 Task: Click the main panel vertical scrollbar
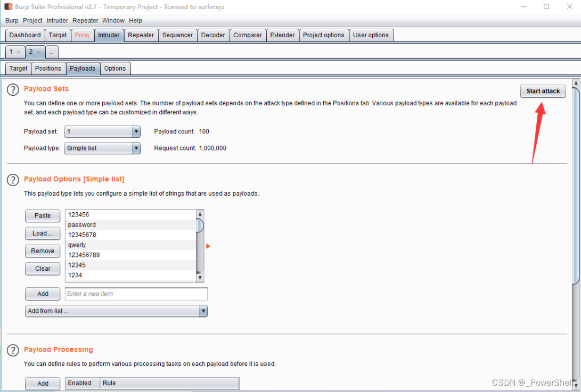[576, 185]
